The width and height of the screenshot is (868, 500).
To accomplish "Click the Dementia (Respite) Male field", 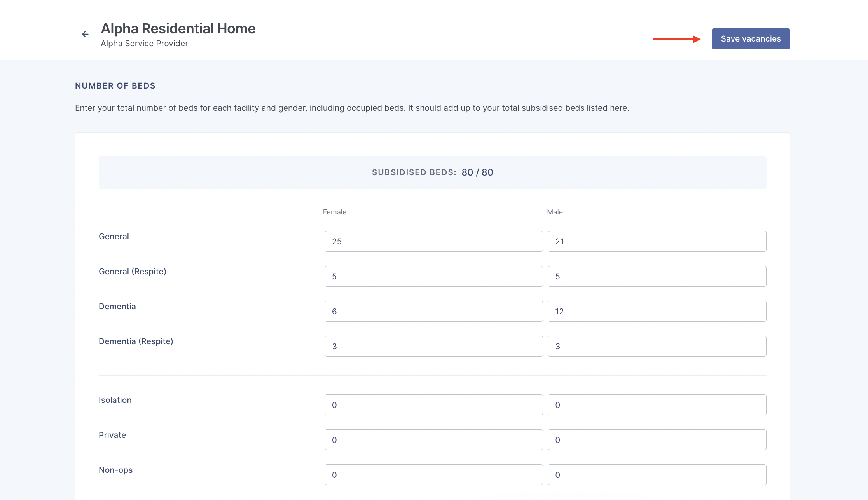I will coord(657,346).
